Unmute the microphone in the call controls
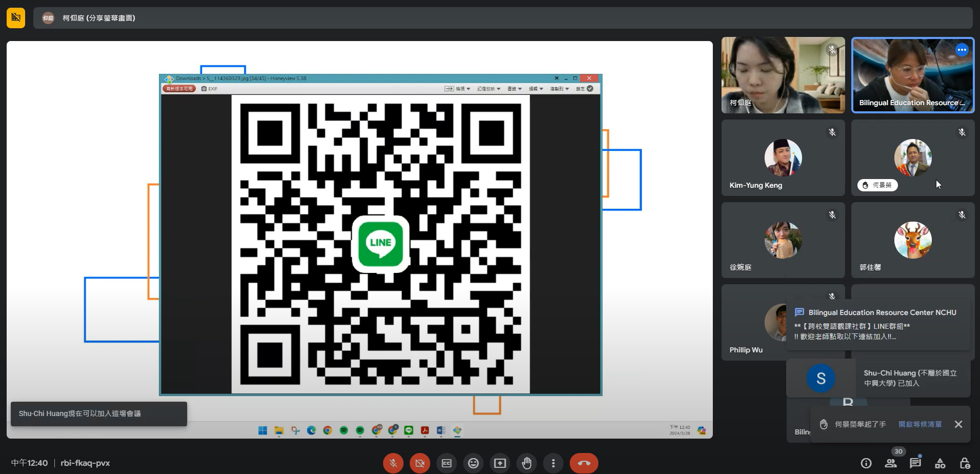 393,463
